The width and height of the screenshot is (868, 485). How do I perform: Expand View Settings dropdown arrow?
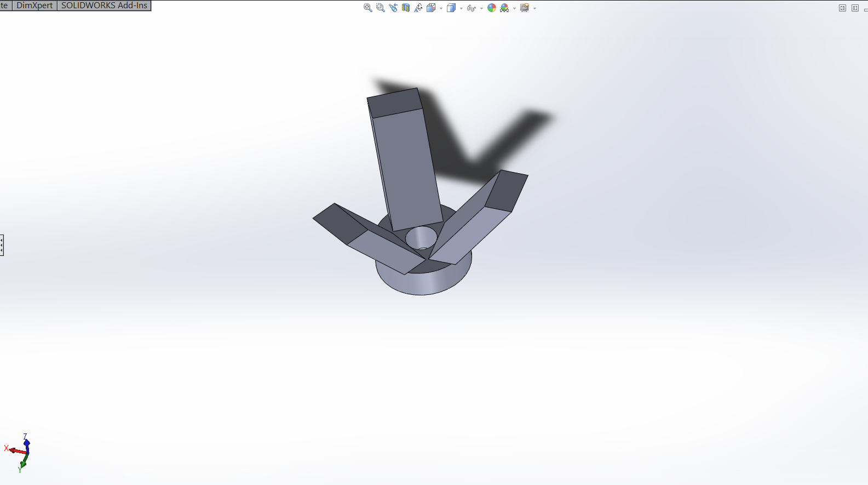[534, 8]
